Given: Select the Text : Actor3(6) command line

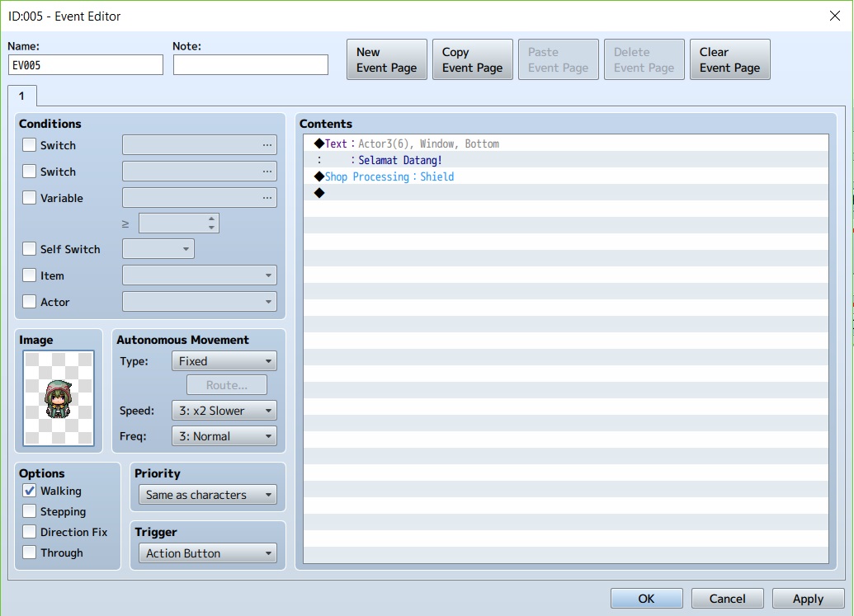Looking at the screenshot, I should tap(566, 143).
